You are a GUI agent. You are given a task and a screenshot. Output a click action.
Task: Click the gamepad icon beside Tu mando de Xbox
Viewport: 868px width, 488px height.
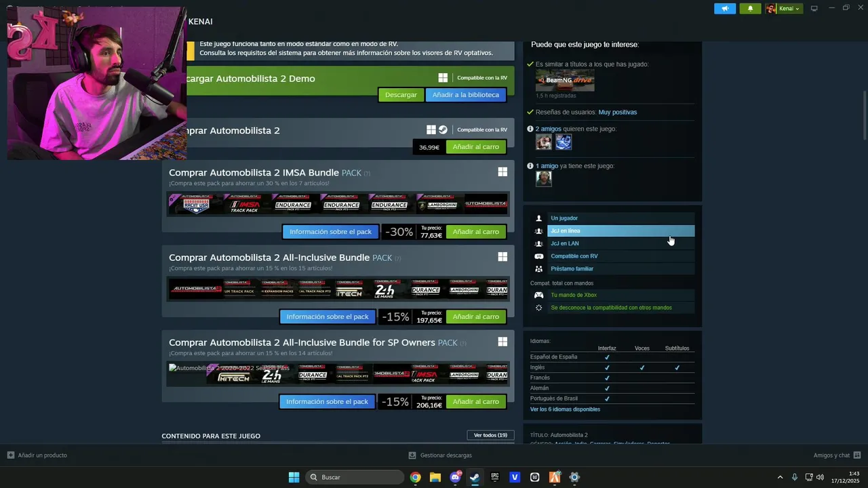[x=539, y=295]
